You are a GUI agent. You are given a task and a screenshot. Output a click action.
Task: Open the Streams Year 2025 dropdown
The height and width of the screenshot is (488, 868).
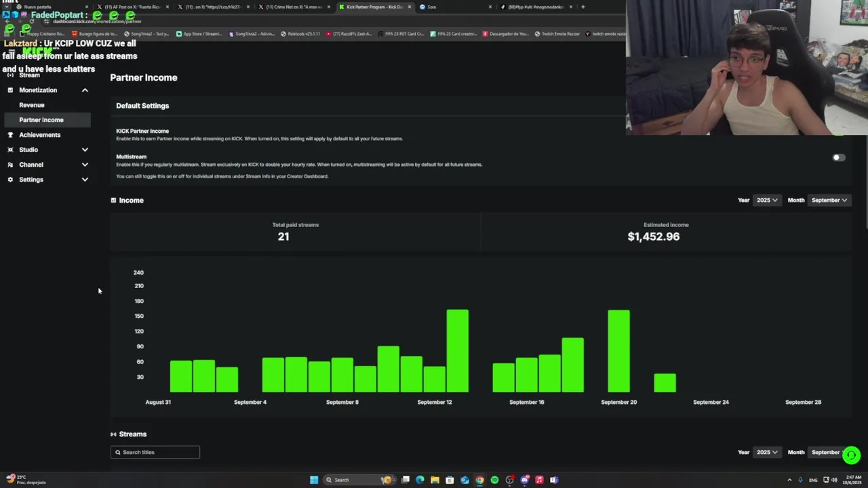coord(767,452)
